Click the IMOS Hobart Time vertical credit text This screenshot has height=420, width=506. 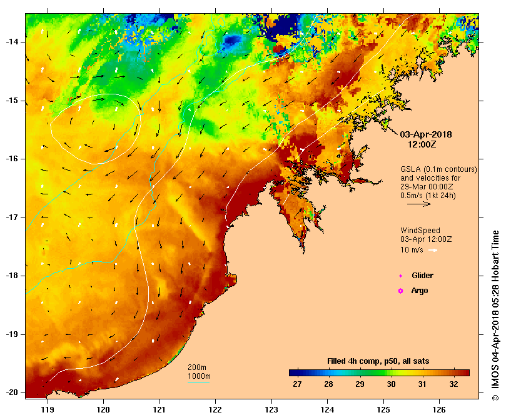(495, 315)
